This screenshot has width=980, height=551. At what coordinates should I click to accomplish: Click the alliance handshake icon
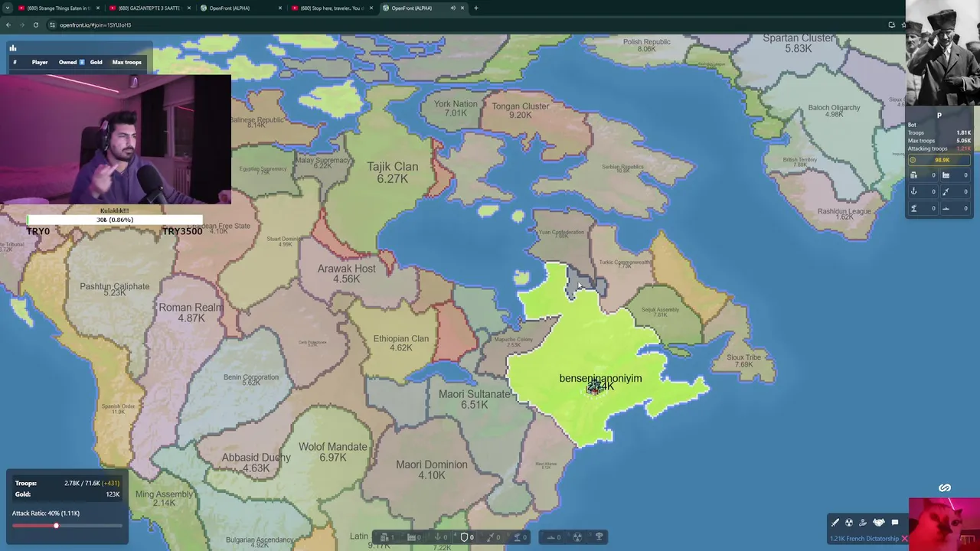click(x=879, y=523)
